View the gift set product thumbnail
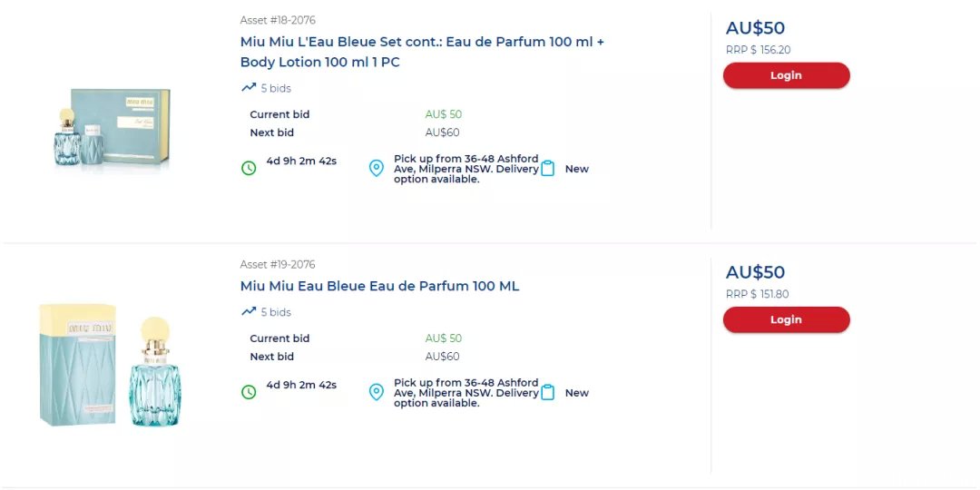 112,128
